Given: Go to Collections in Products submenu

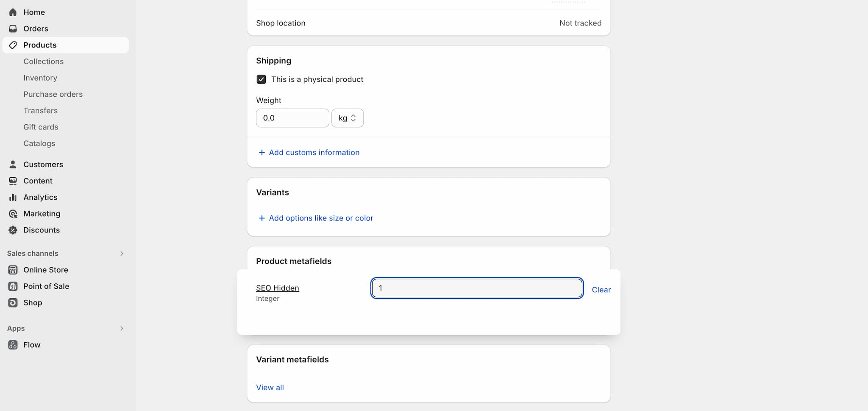Looking at the screenshot, I should [43, 62].
